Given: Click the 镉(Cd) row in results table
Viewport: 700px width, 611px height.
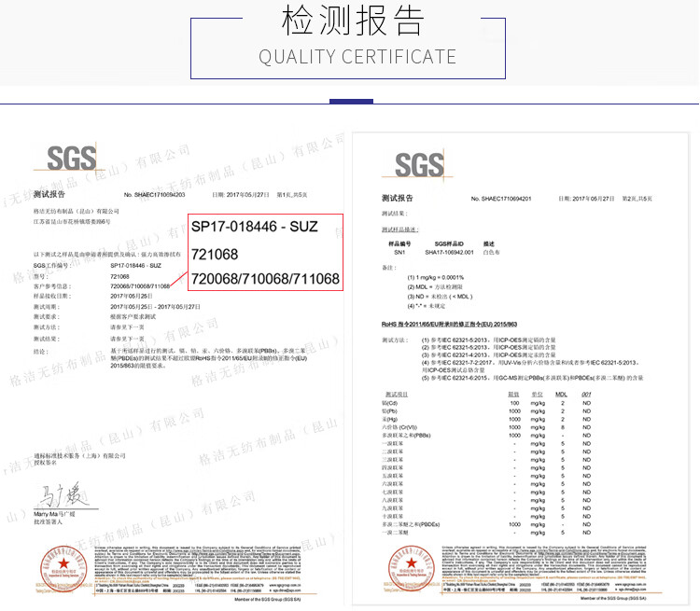Looking at the screenshot, I should click(487, 403).
